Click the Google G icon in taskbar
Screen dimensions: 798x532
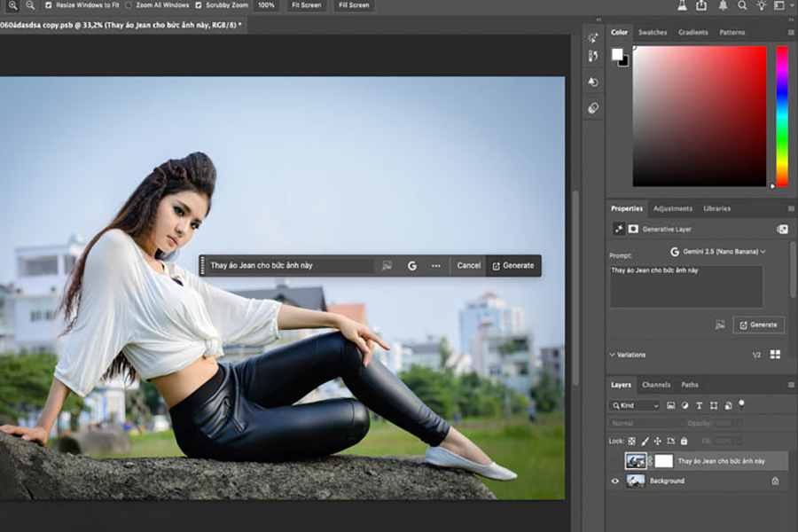point(412,265)
